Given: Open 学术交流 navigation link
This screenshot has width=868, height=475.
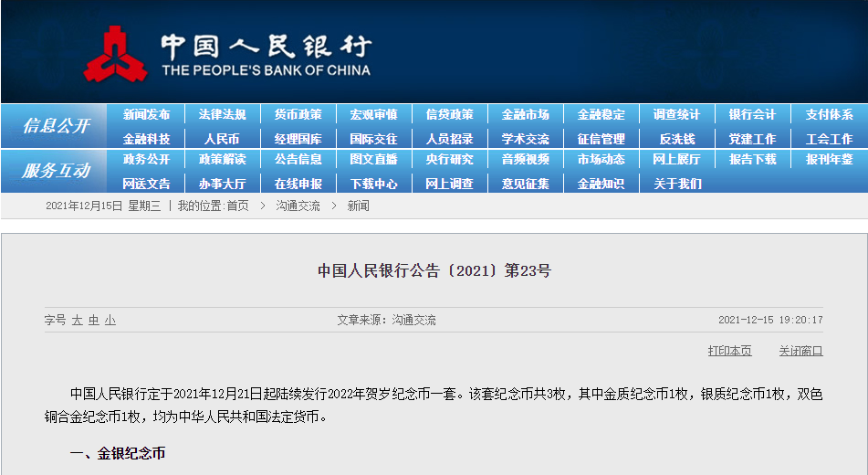Looking at the screenshot, I should [x=526, y=139].
